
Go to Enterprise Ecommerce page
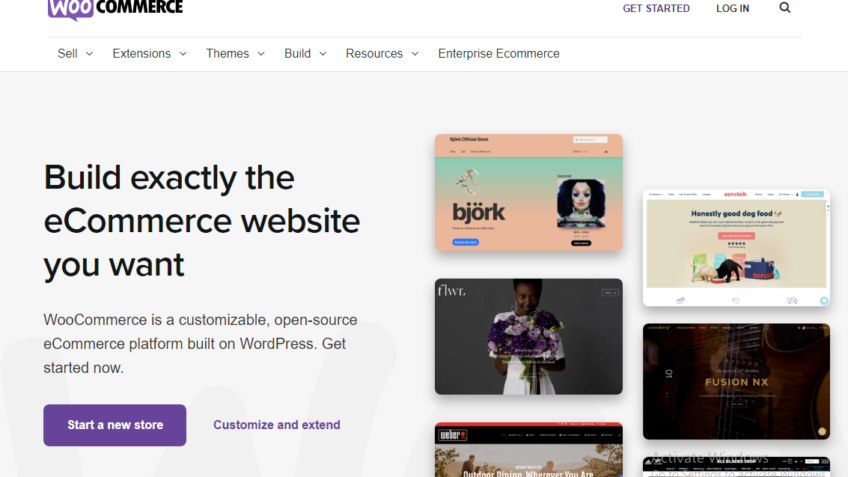[499, 54]
